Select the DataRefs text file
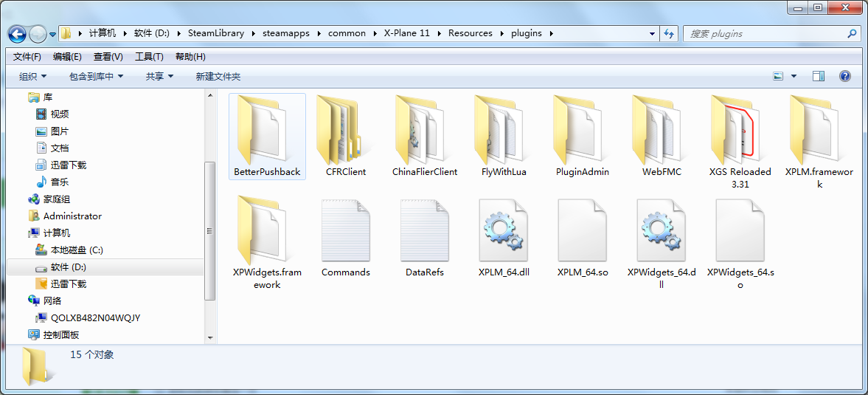 [425, 237]
